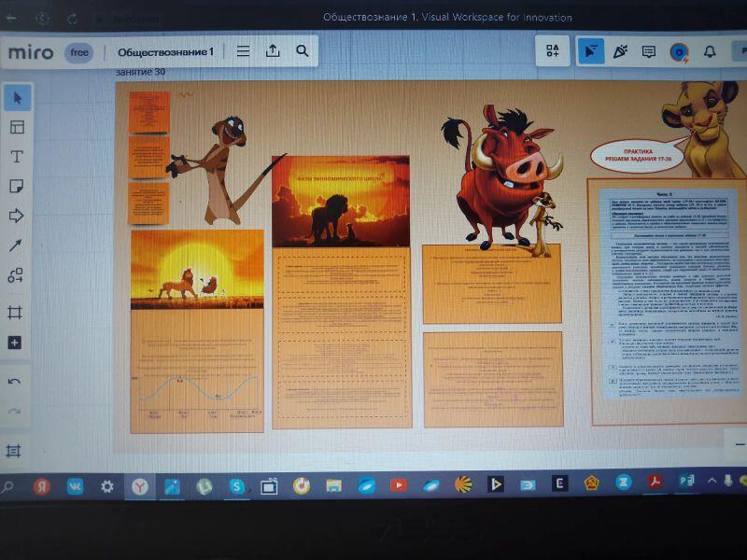
Task: Open the notifications bell
Action: pyautogui.click(x=710, y=52)
